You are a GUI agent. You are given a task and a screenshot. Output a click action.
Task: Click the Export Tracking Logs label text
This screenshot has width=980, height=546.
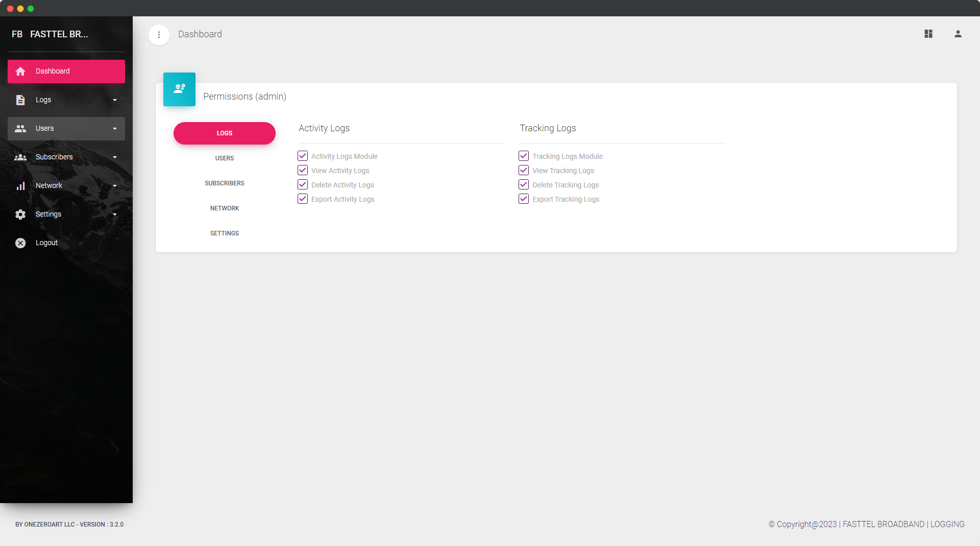click(566, 199)
